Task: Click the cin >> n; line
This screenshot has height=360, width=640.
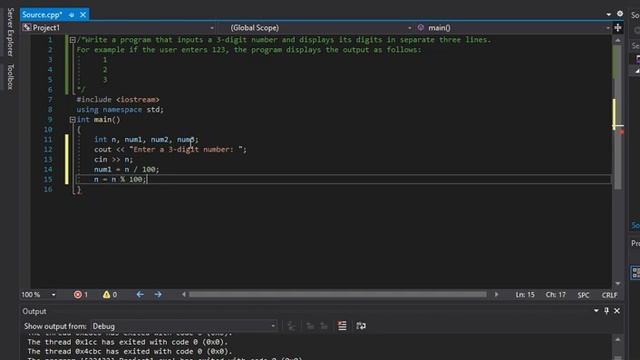Action: click(113, 160)
